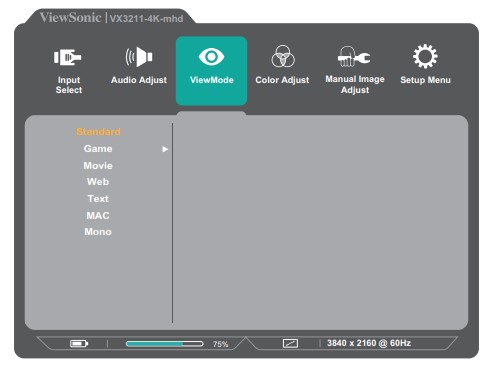Pick the Movie view mode
Image resolution: width=498 pixels, height=365 pixels.
click(x=98, y=166)
